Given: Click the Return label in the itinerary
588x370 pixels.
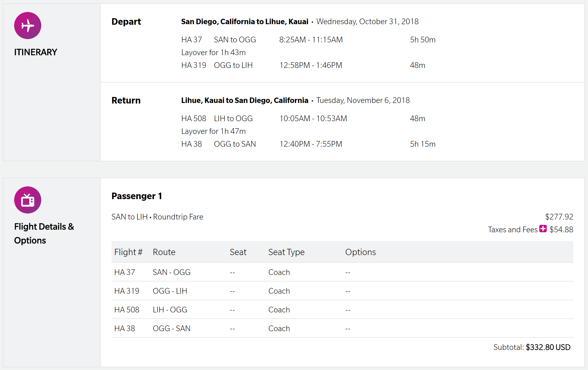Looking at the screenshot, I should pos(126,101).
